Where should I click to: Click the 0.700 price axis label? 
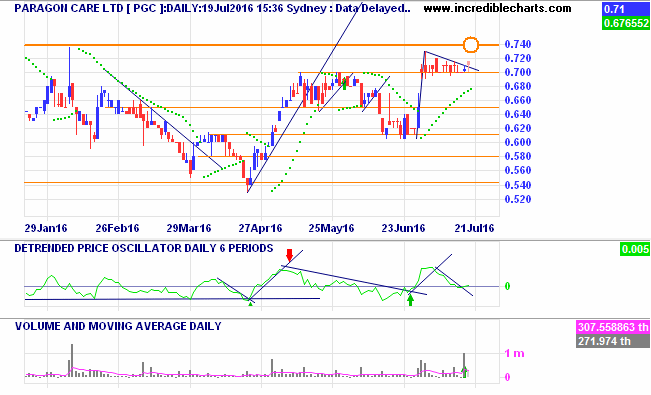(518, 72)
